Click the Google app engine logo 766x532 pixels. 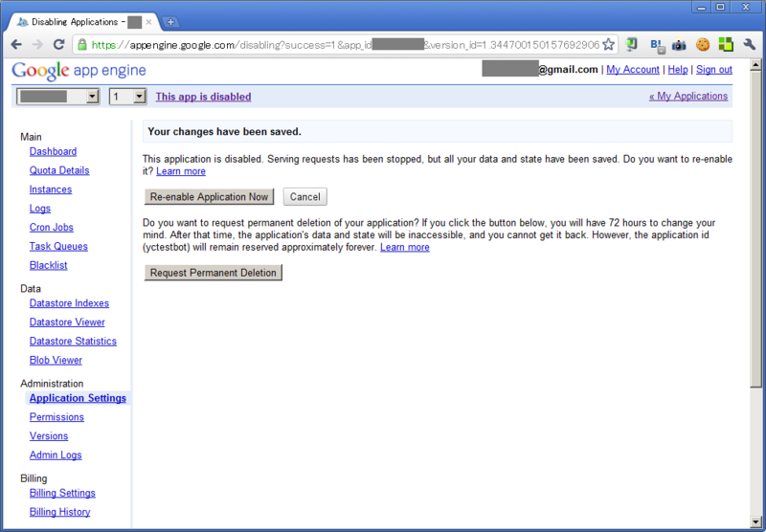pyautogui.click(x=79, y=71)
